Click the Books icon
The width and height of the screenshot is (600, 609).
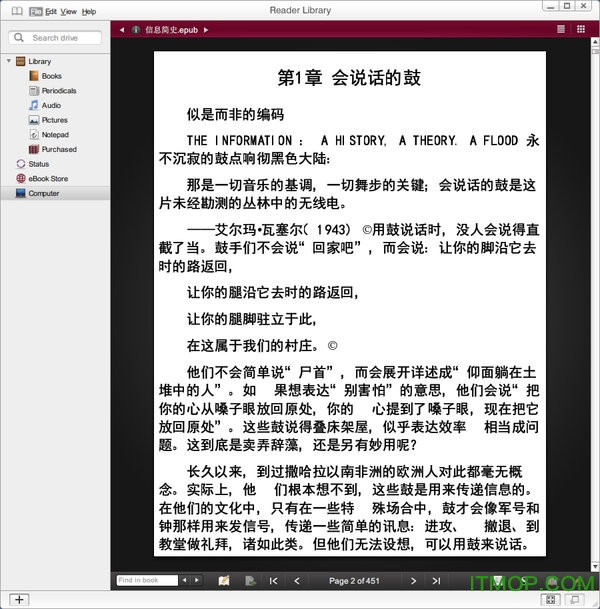point(34,76)
